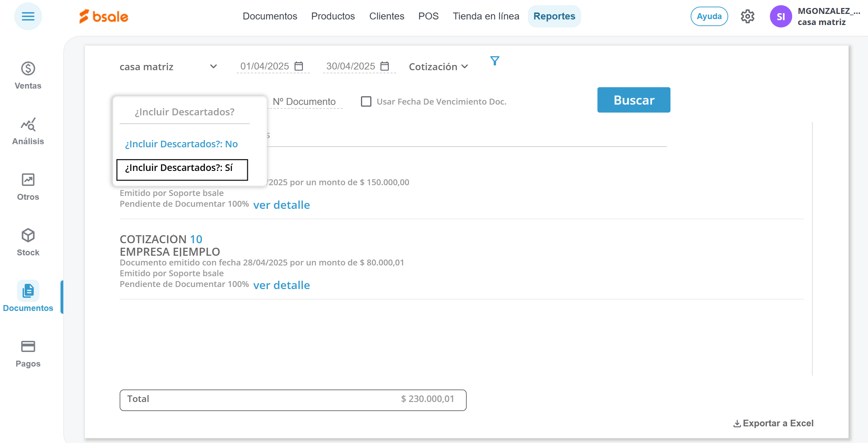Click the Ventas dollar icon
Viewport: 868px width, 443px height.
28,69
